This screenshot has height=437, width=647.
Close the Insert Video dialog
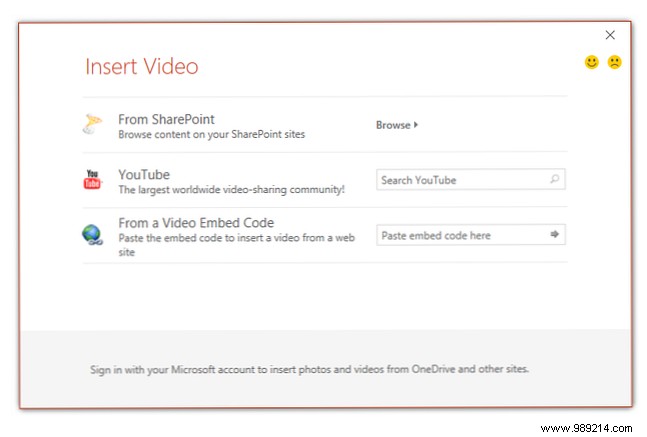[x=610, y=35]
